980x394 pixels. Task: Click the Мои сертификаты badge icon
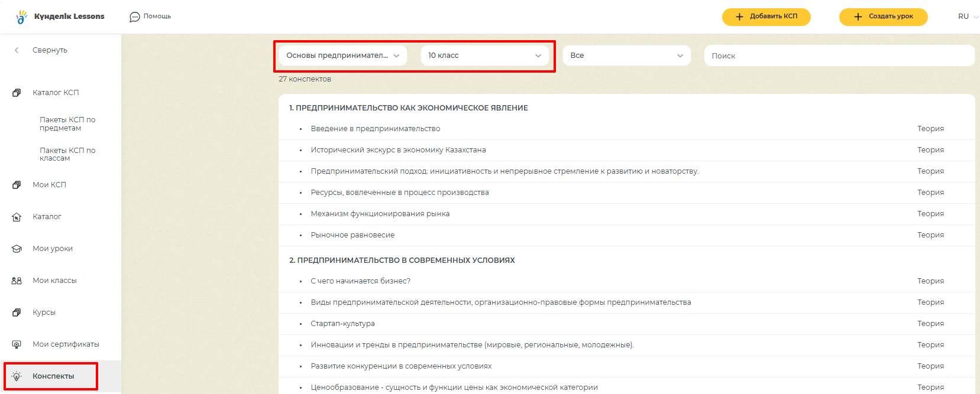point(17,344)
